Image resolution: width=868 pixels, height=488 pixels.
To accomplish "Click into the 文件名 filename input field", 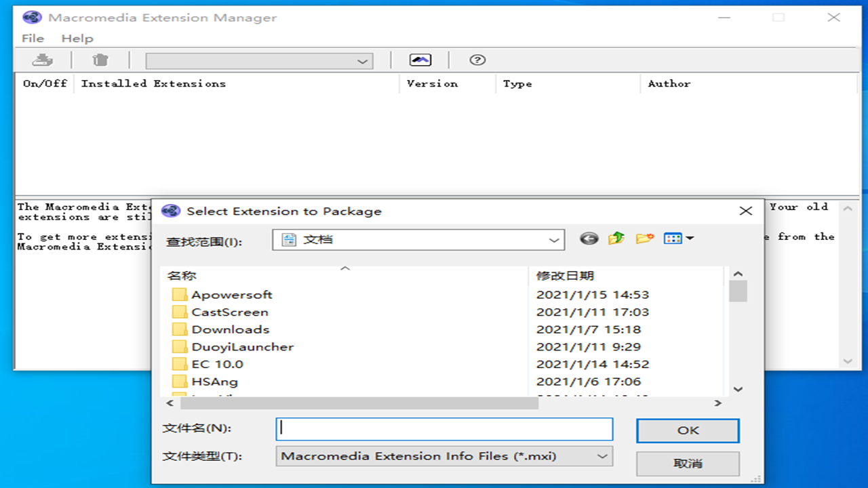I will [x=444, y=428].
